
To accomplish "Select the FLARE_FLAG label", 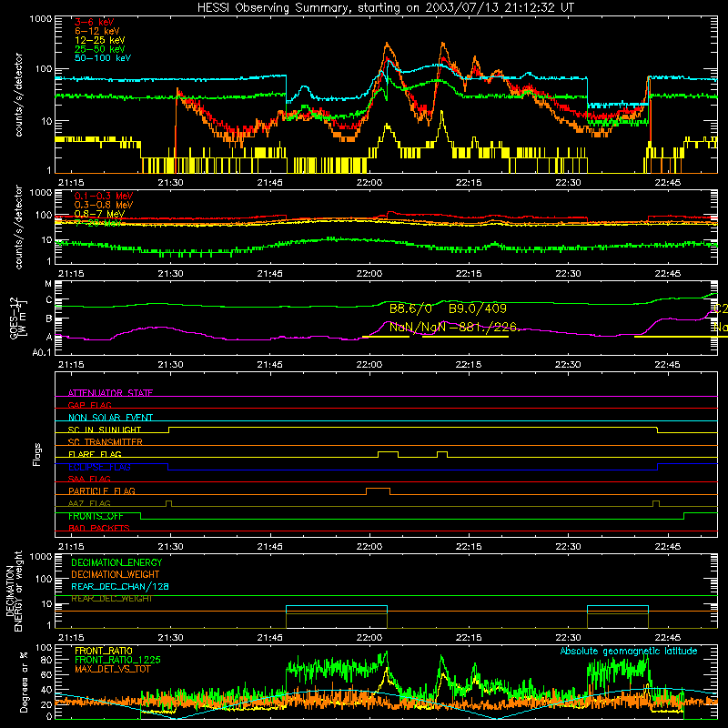I will click(95, 454).
